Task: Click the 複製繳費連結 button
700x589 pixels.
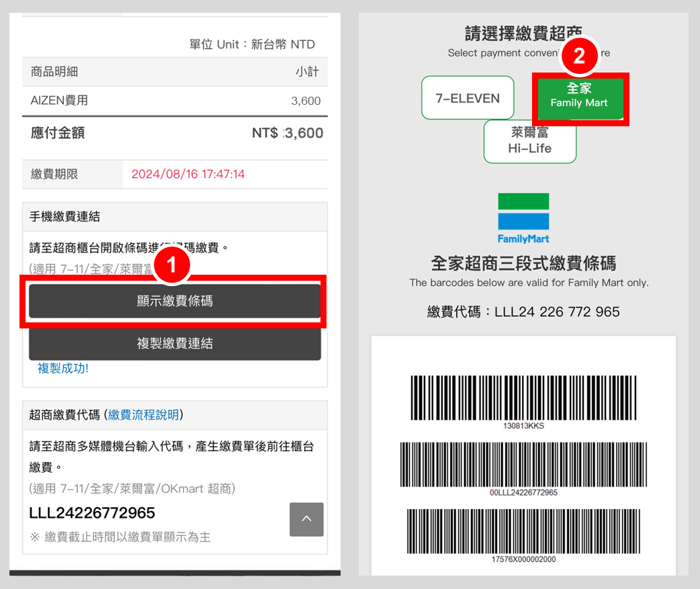Action: [175, 343]
